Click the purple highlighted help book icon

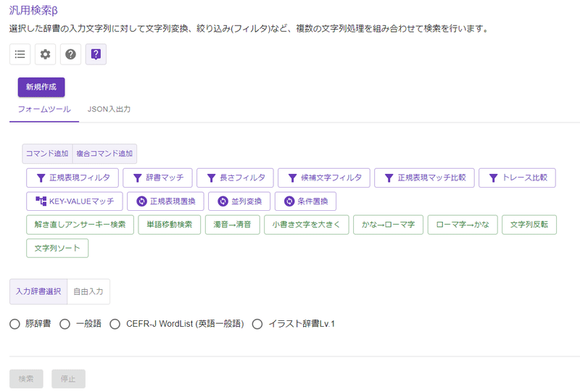click(x=96, y=54)
